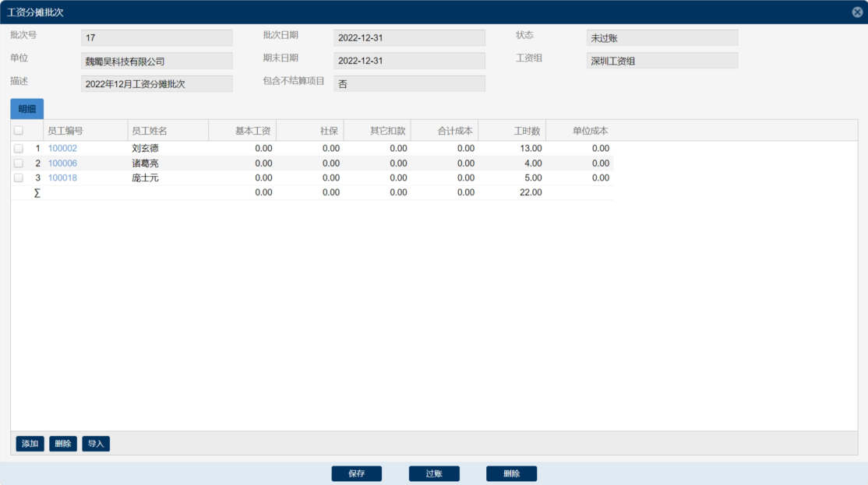Switch to the 明细 tab

point(27,109)
